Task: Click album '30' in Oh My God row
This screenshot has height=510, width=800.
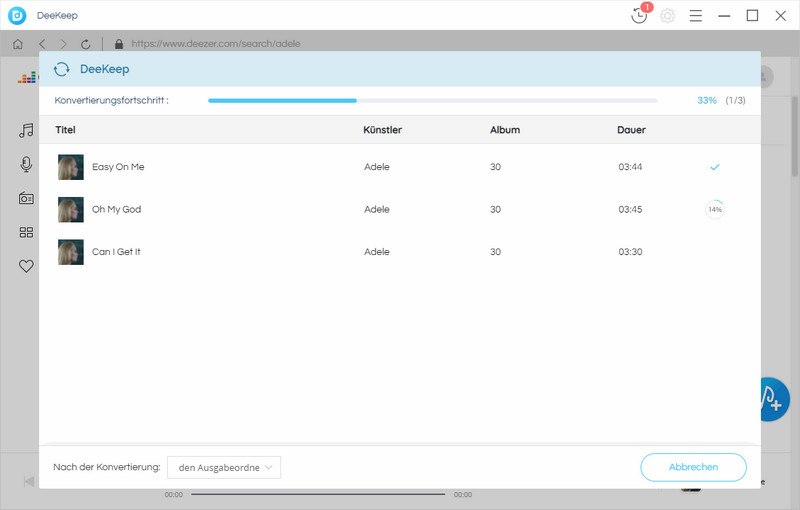Action: (495, 209)
